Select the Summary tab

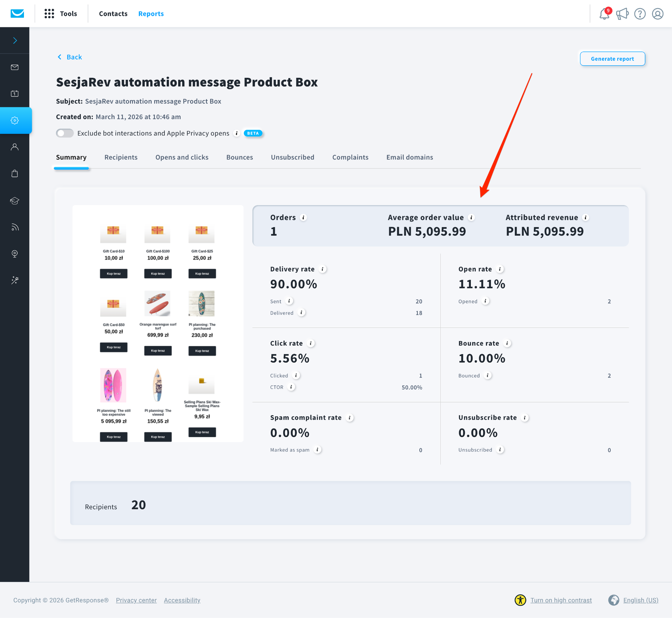point(71,157)
